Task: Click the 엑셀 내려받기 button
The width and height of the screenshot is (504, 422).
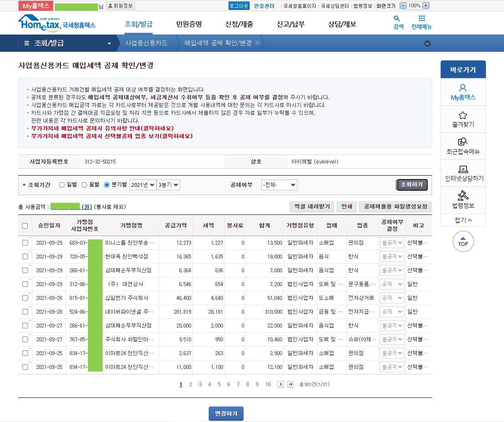Action: click(x=312, y=207)
